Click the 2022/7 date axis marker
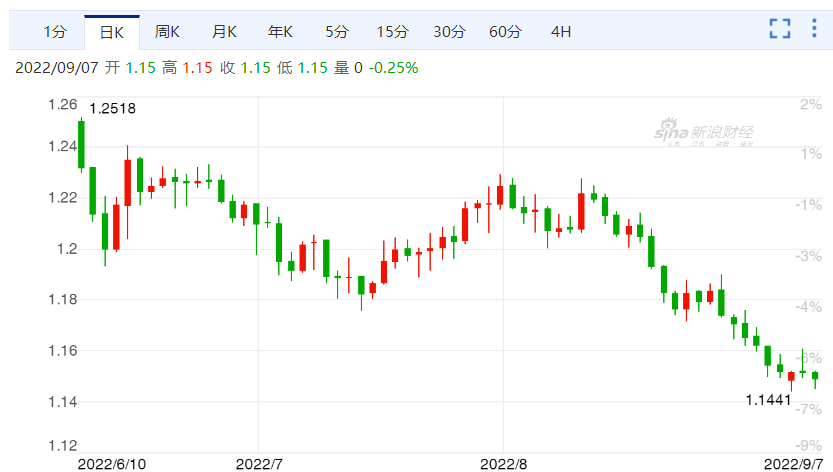This screenshot has height=472, width=833. pyautogui.click(x=258, y=464)
